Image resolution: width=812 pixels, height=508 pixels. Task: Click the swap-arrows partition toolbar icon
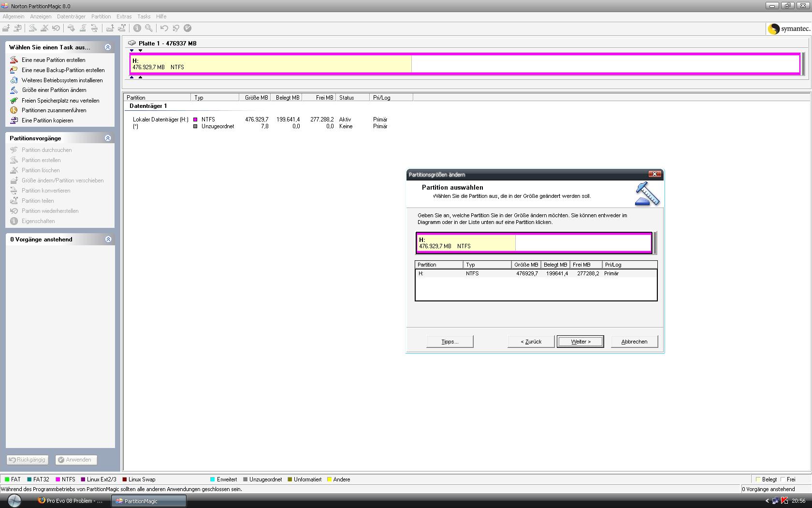tap(17, 28)
